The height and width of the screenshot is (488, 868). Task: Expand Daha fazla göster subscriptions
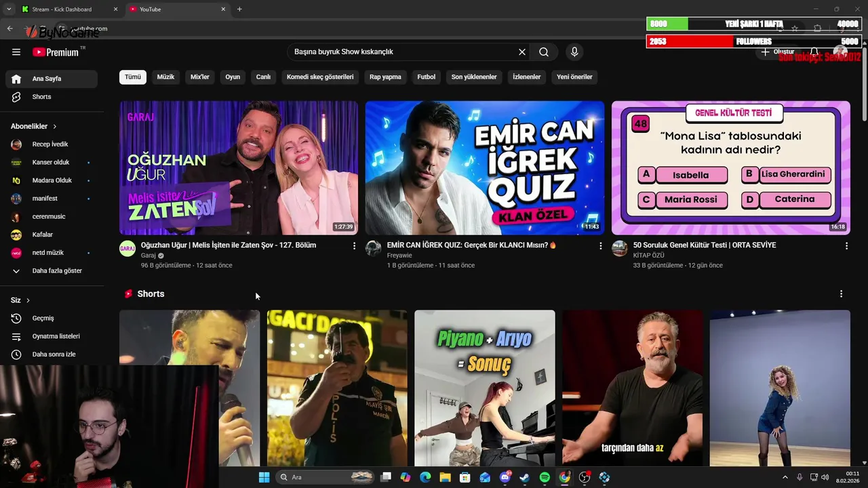[52, 271]
